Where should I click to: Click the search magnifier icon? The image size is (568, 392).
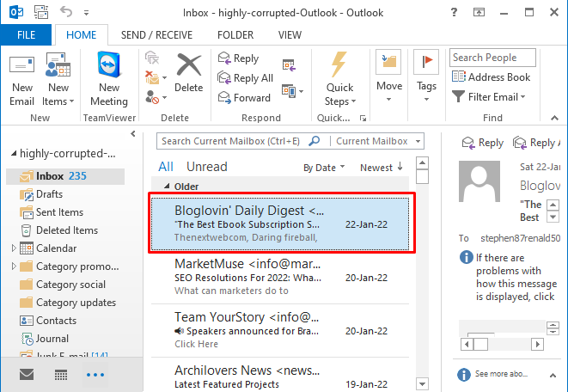point(314,141)
